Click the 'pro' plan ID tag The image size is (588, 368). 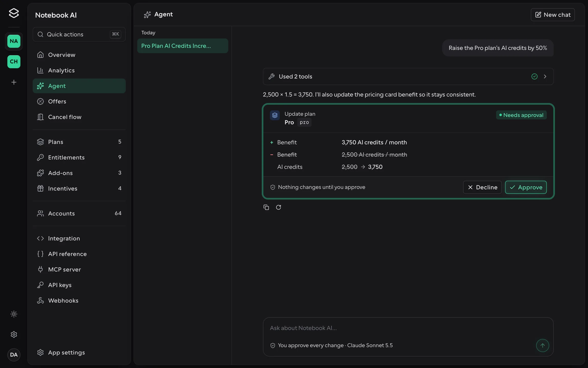point(304,122)
